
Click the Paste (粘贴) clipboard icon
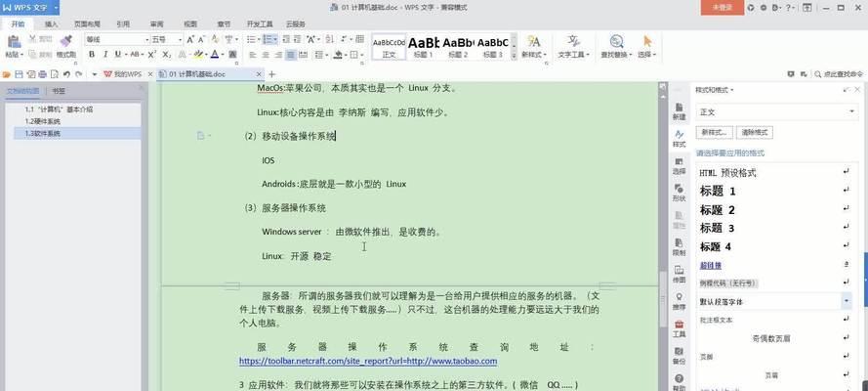coord(14,42)
